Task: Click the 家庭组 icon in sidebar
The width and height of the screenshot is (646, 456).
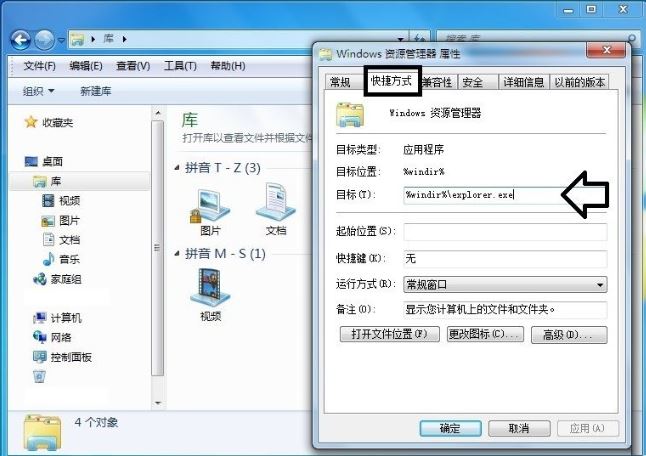Action: pos(40,279)
